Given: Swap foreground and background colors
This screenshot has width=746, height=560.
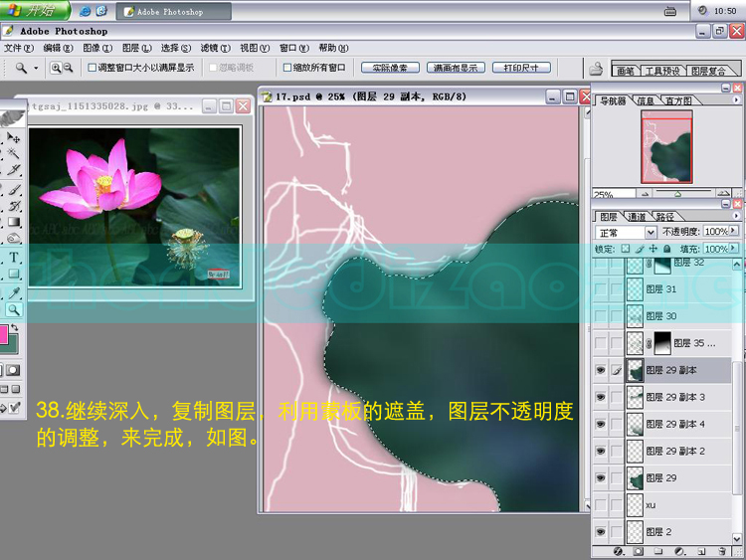Looking at the screenshot, I should (15, 327).
